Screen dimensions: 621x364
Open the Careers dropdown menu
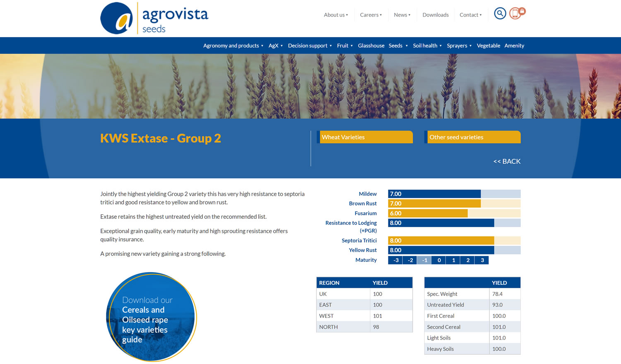coord(371,15)
